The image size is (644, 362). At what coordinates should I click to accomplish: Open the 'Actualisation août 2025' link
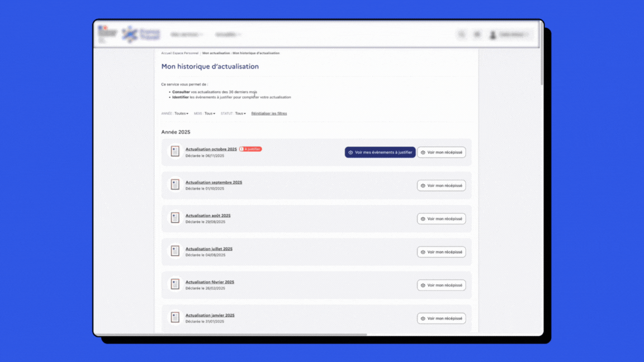[x=208, y=216]
